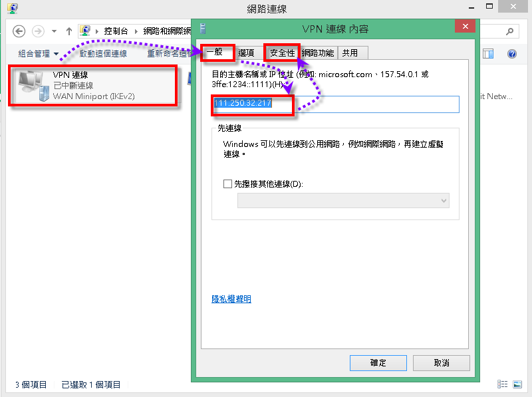532x397 pixels.
Task: Click the help question mark icon
Action: click(x=512, y=54)
